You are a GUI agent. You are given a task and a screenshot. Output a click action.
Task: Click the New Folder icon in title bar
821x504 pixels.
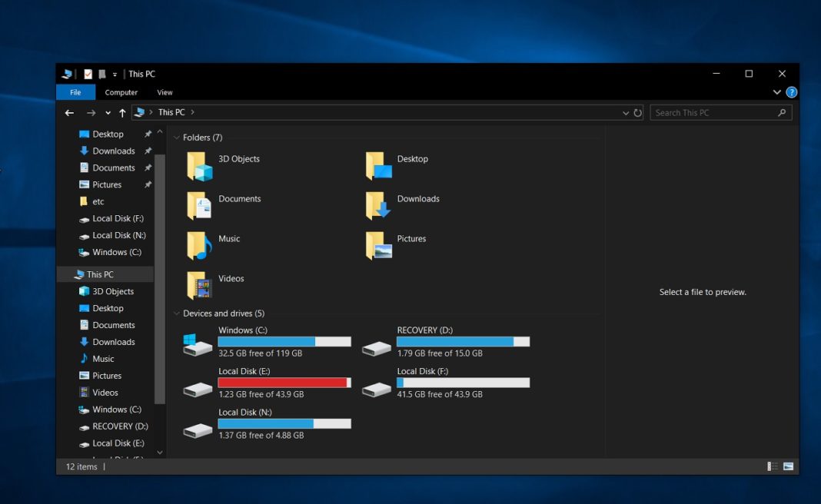[x=101, y=74]
